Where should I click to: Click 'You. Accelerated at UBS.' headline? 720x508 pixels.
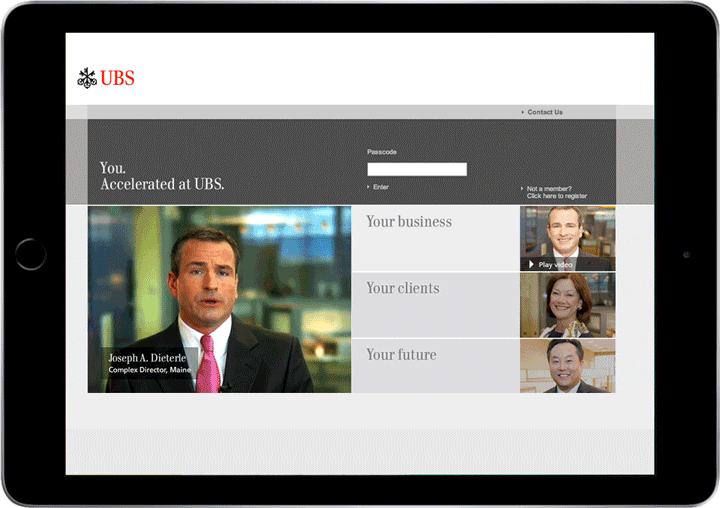[x=162, y=176]
